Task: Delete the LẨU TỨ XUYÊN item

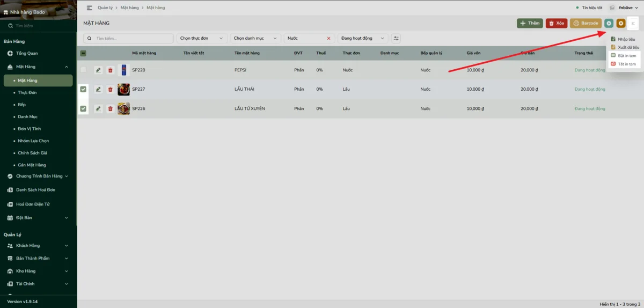Action: coord(110,108)
